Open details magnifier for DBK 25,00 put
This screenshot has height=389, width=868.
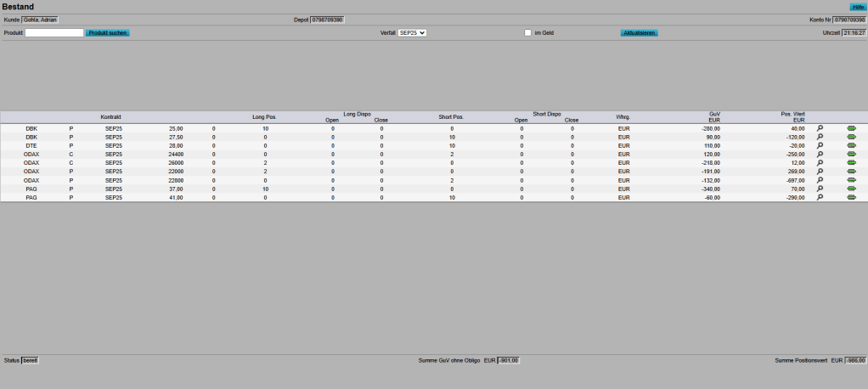tap(820, 128)
